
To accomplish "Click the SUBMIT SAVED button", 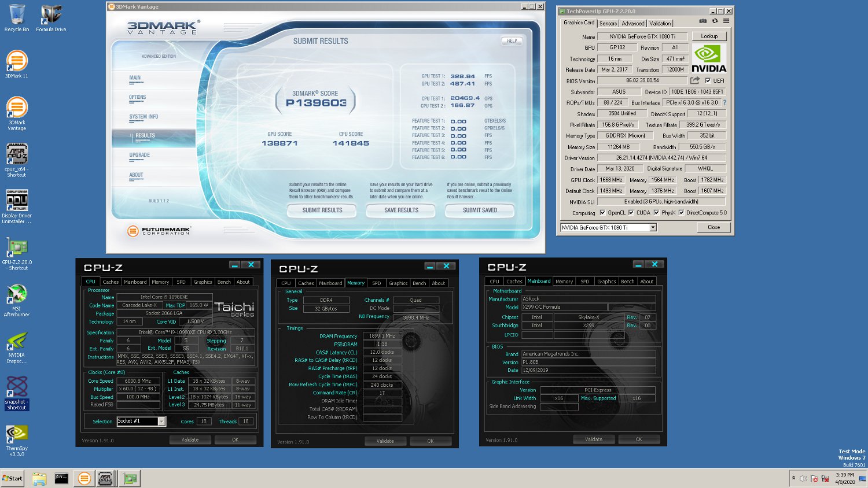I will 480,210.
